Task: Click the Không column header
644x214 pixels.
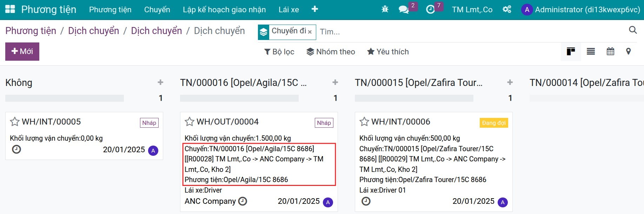Action: click(19, 83)
